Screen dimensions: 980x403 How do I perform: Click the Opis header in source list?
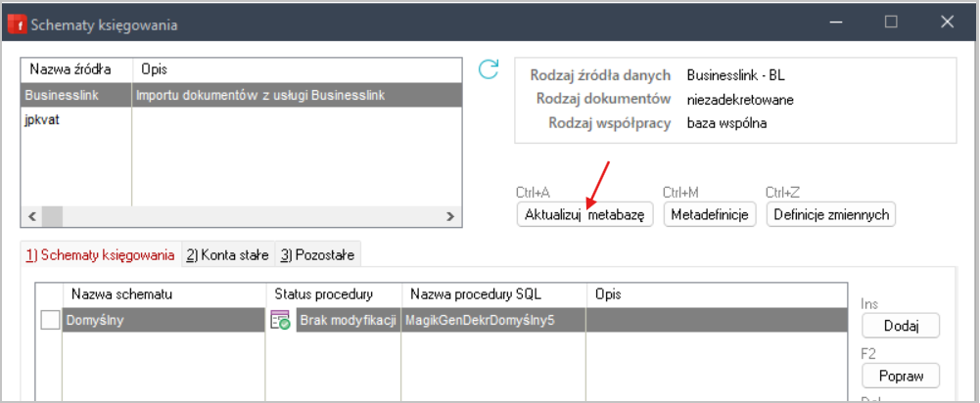point(297,69)
